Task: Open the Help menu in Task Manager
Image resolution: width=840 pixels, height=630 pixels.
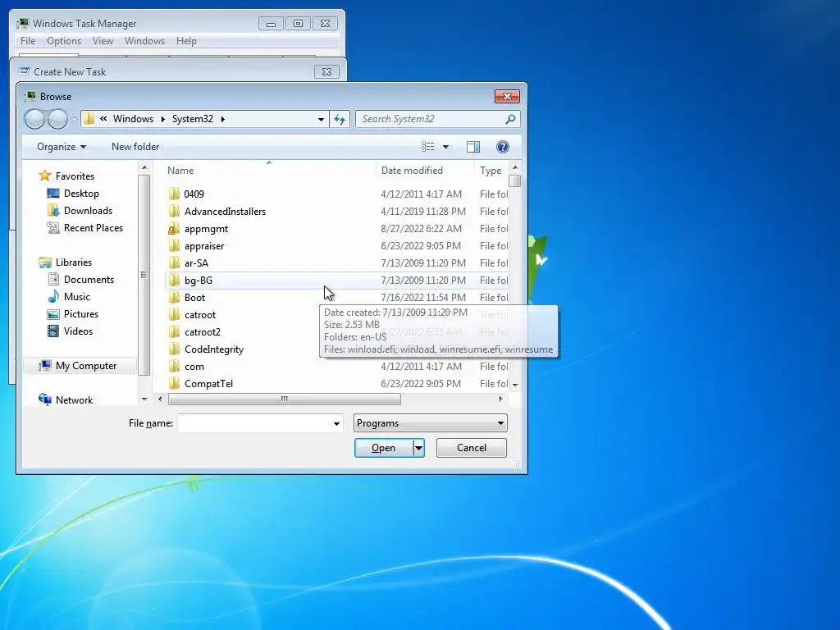Action: 186,41
